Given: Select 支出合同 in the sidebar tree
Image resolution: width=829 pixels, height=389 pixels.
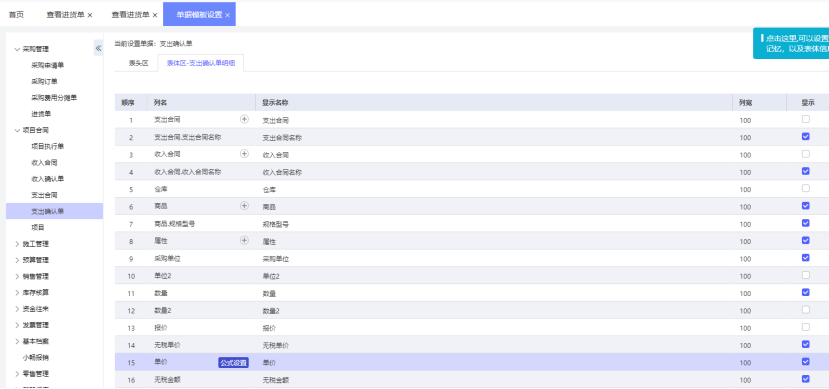Looking at the screenshot, I should coord(44,195).
